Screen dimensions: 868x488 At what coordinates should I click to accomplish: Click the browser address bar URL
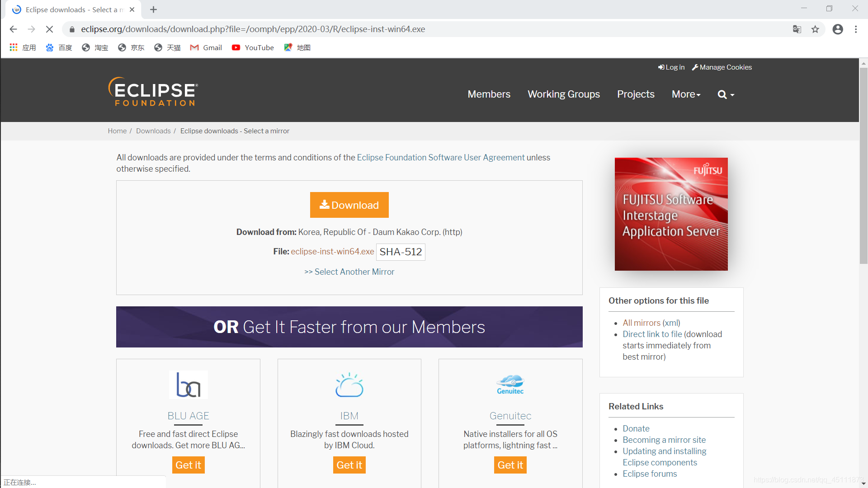click(x=253, y=29)
